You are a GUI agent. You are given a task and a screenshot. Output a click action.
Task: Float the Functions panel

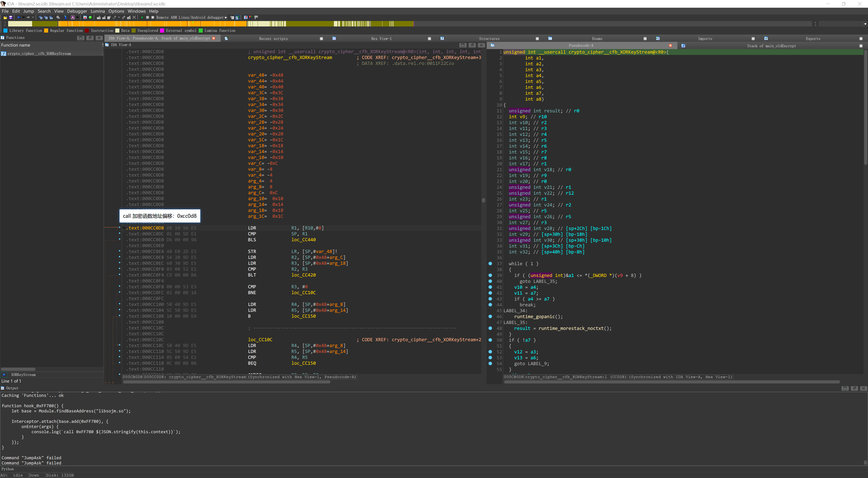(x=90, y=38)
